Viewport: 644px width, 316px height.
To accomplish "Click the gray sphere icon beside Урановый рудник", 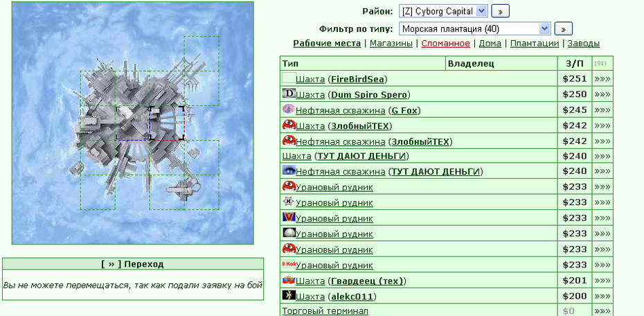I will [289, 233].
